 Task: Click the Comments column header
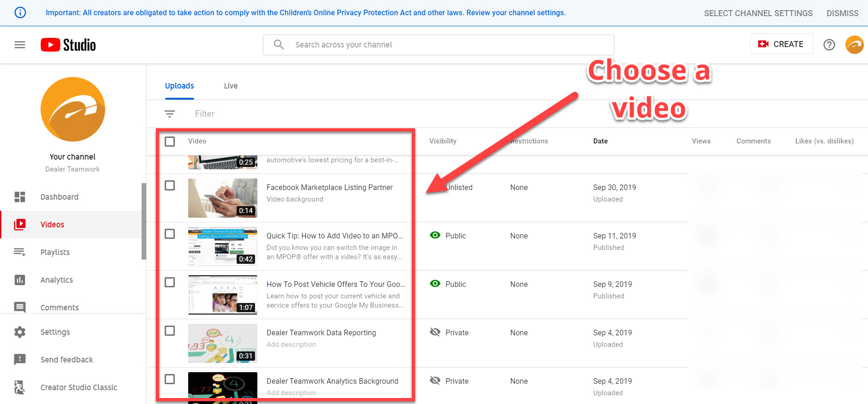pos(753,141)
